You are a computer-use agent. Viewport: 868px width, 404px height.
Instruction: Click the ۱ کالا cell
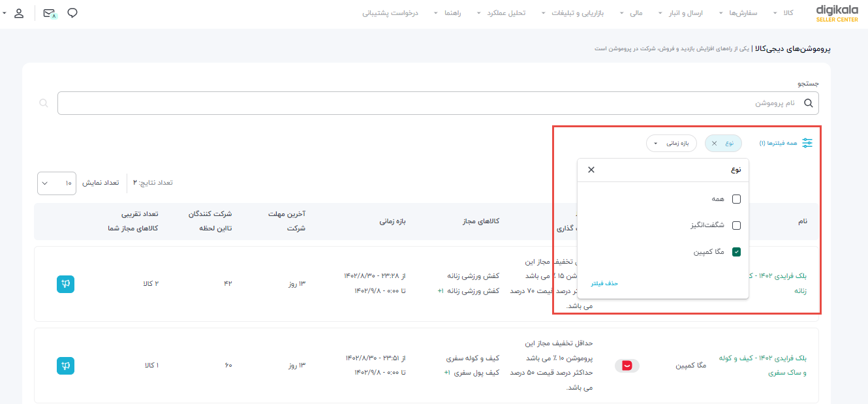pos(151,365)
